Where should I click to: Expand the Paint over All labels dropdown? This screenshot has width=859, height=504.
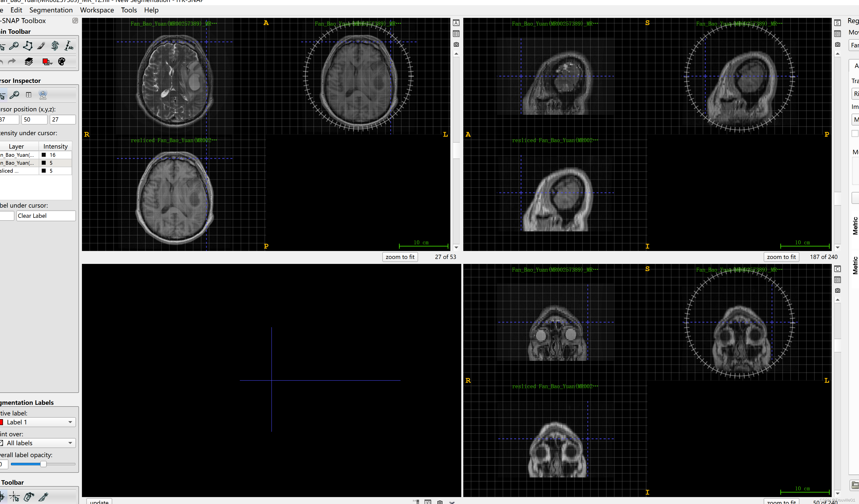(37, 443)
